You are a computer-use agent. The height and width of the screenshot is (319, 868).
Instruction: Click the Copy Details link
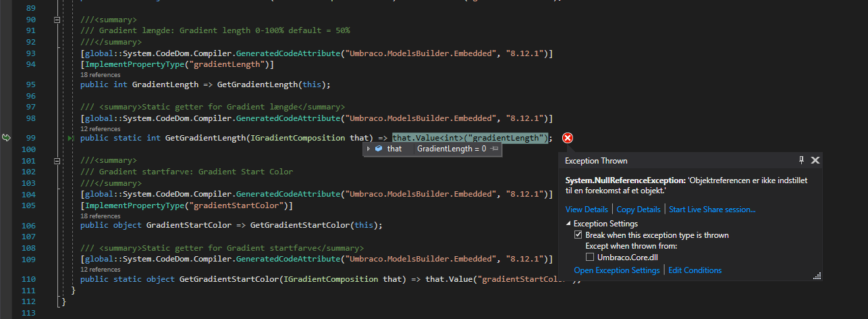point(639,210)
